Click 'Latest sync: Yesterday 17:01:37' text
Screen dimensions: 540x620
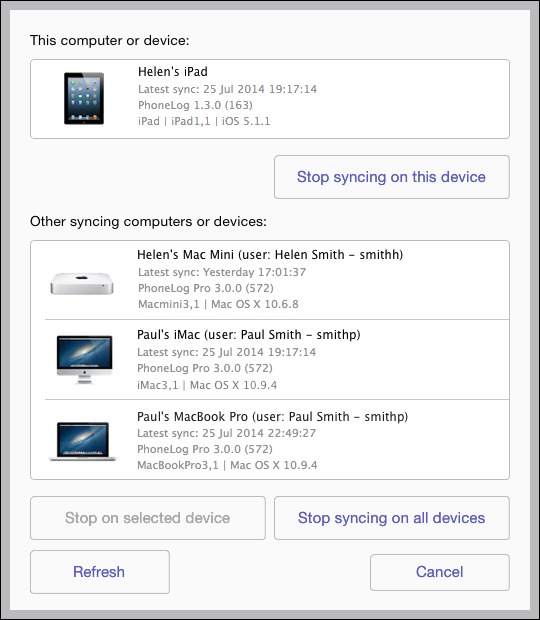click(222, 272)
